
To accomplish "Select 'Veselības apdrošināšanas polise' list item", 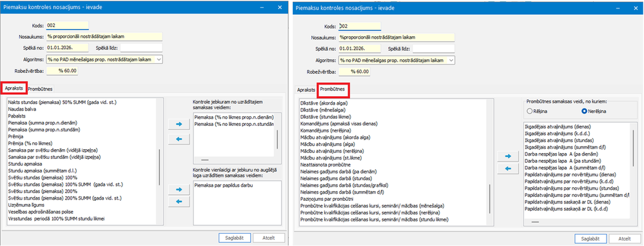I will [x=41, y=211].
